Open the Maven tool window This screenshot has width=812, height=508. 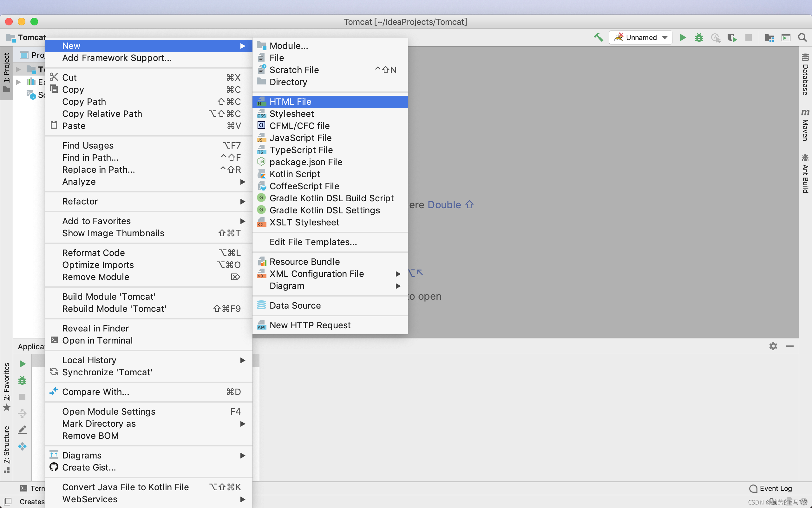(x=805, y=125)
